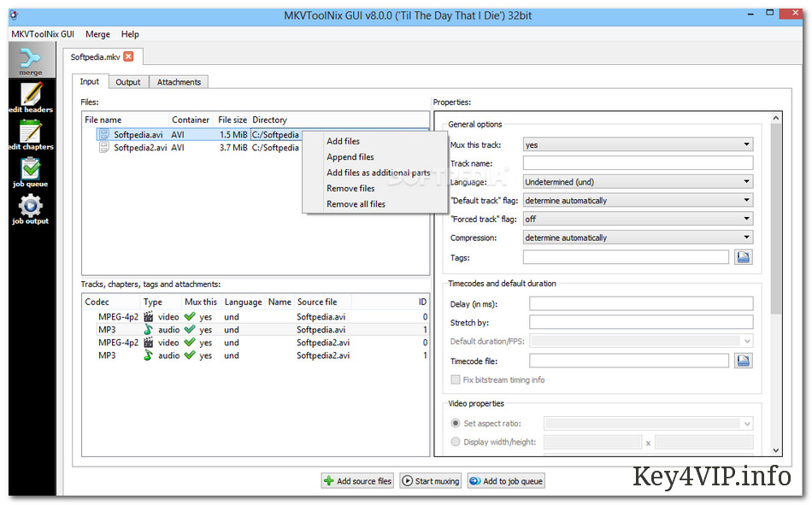Viewport: 812px width, 505px height.
Task: Click the Timecode file input field
Action: tap(629, 361)
